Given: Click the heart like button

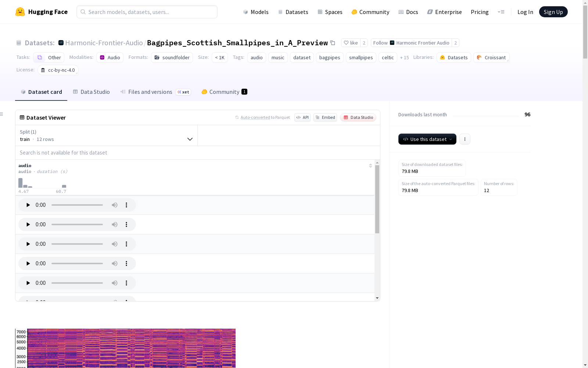Looking at the screenshot, I should coord(351,43).
